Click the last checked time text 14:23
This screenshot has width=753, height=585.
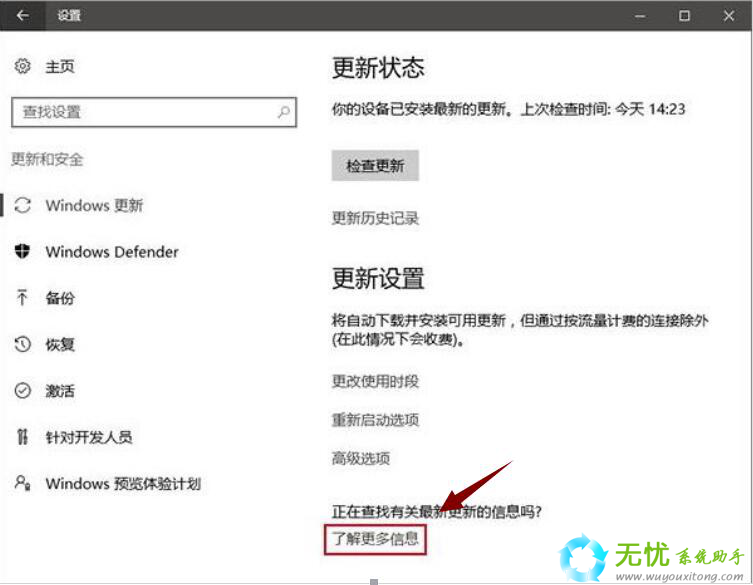tap(667, 109)
